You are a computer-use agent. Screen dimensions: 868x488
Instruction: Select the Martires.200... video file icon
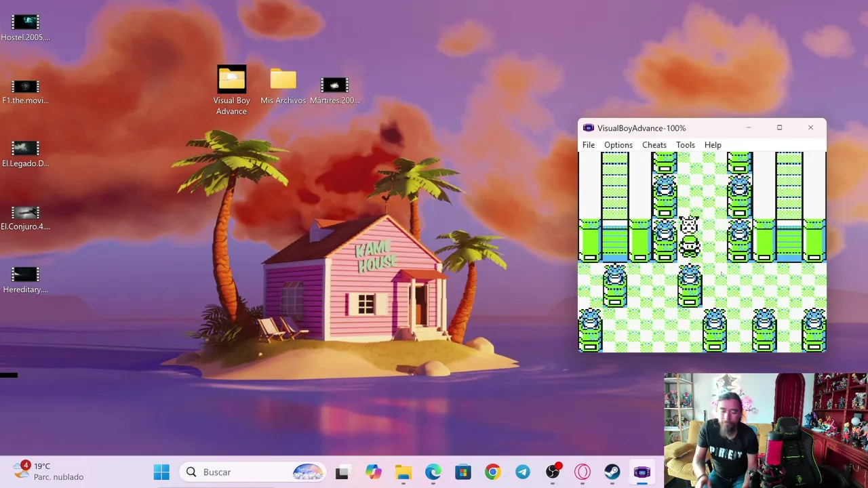[334, 90]
